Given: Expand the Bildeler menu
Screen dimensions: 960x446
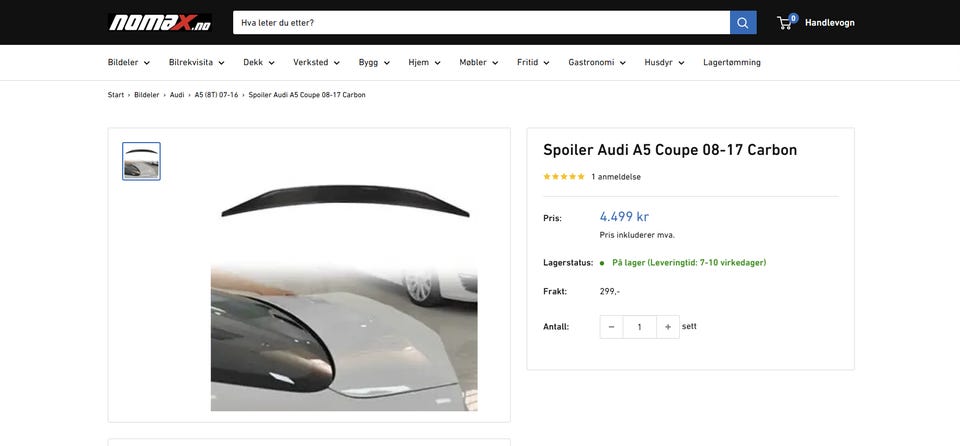Looking at the screenshot, I should click(x=128, y=62).
